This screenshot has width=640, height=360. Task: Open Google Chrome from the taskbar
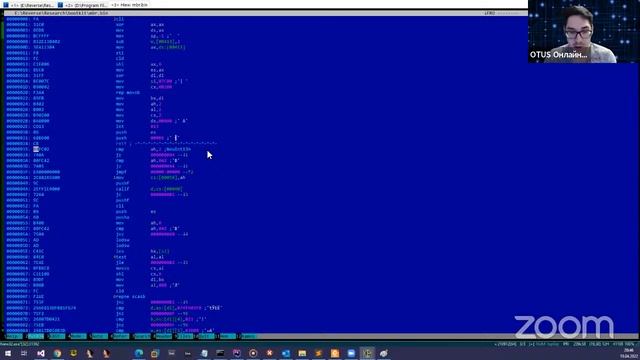[x=57, y=353]
